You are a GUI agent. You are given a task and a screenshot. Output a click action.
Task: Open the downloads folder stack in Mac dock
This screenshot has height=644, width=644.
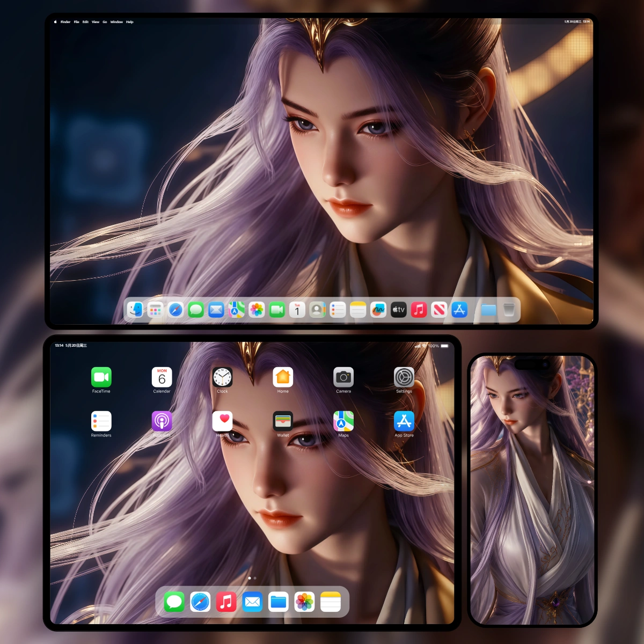[x=488, y=310]
